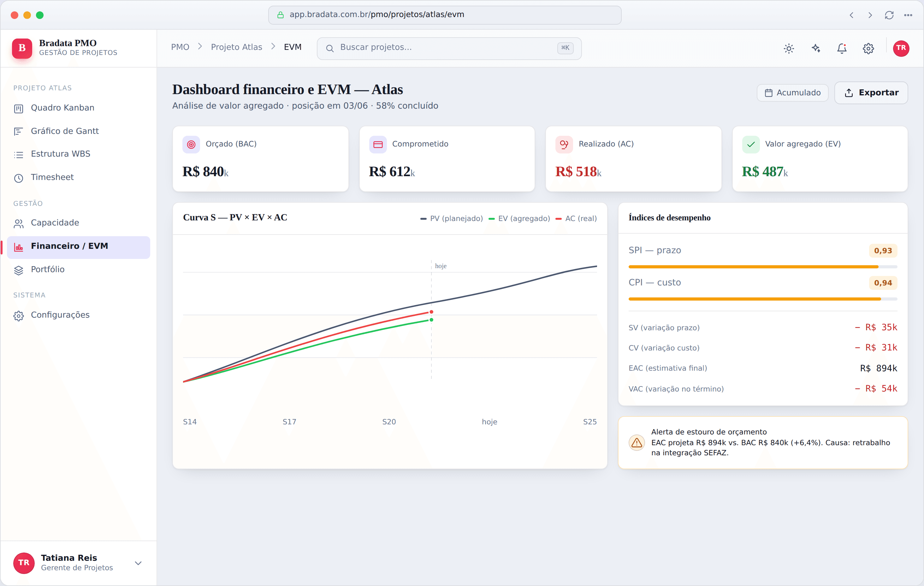Click the Comprometido card icon

click(377, 145)
